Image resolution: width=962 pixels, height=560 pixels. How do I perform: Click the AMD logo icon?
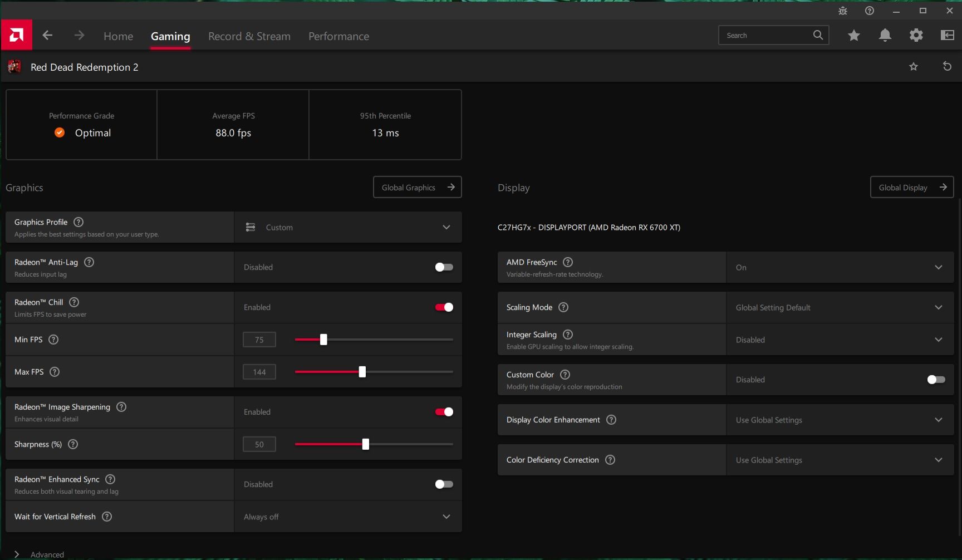pos(17,35)
